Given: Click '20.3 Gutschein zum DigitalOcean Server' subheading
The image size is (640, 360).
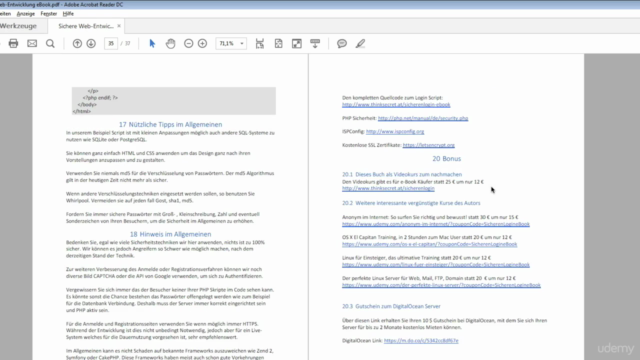Looking at the screenshot, I should 391,306.
